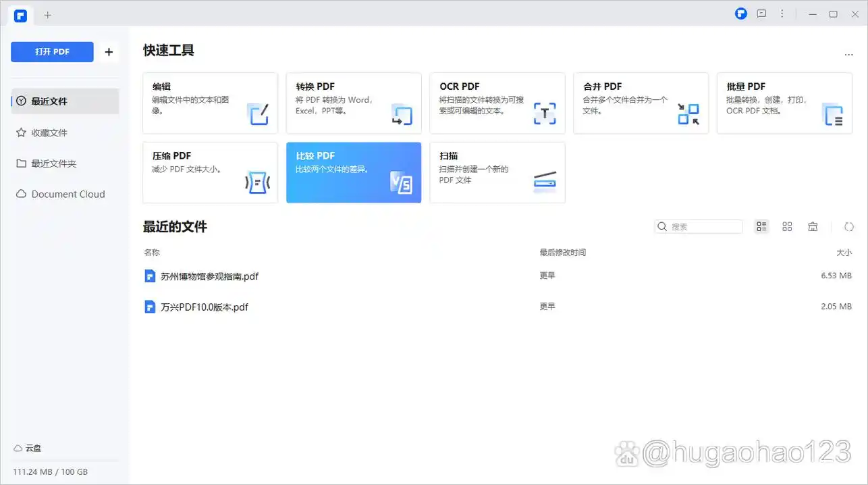Click the 打开 PDF button
The image size is (868, 485).
pyautogui.click(x=52, y=52)
